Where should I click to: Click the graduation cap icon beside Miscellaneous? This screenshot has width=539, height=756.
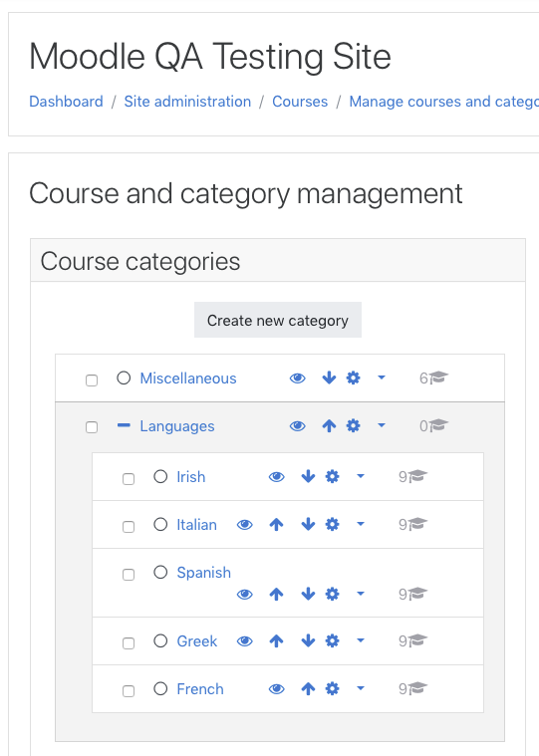pos(438,378)
